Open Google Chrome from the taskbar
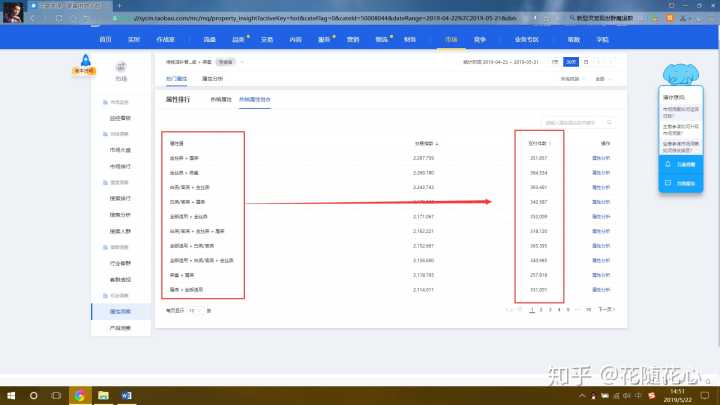Viewport: 720px width, 405px height. tap(79, 395)
